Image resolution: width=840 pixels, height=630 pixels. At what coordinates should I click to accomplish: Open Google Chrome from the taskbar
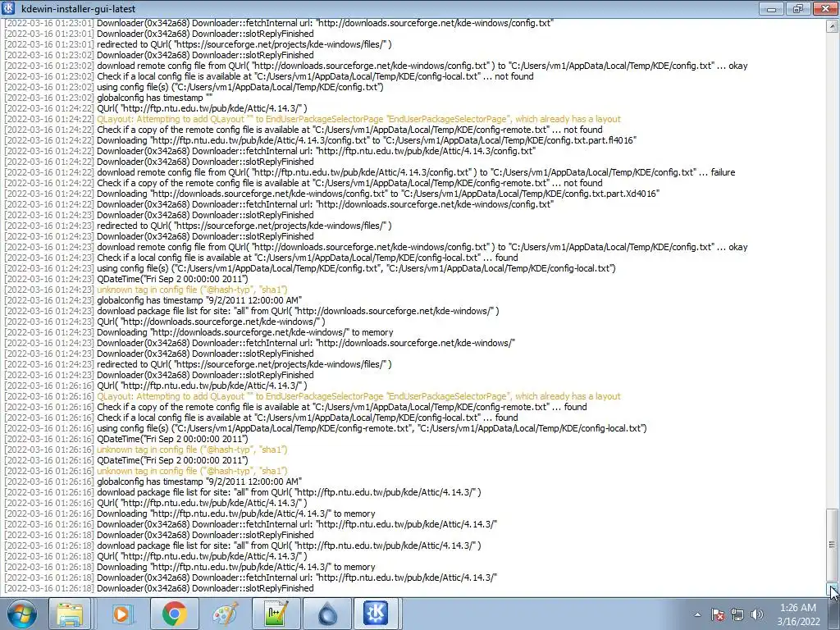(x=174, y=614)
